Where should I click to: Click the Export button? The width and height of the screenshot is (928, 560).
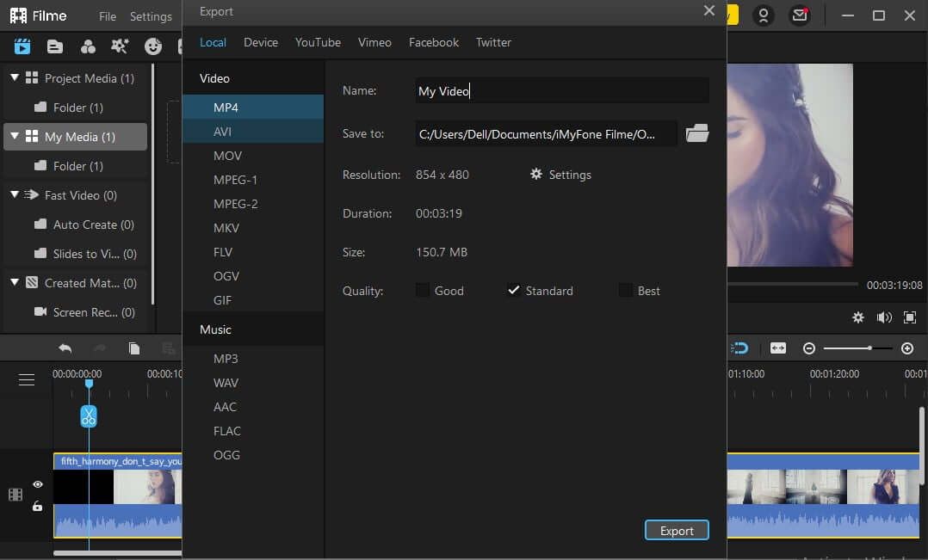click(677, 531)
